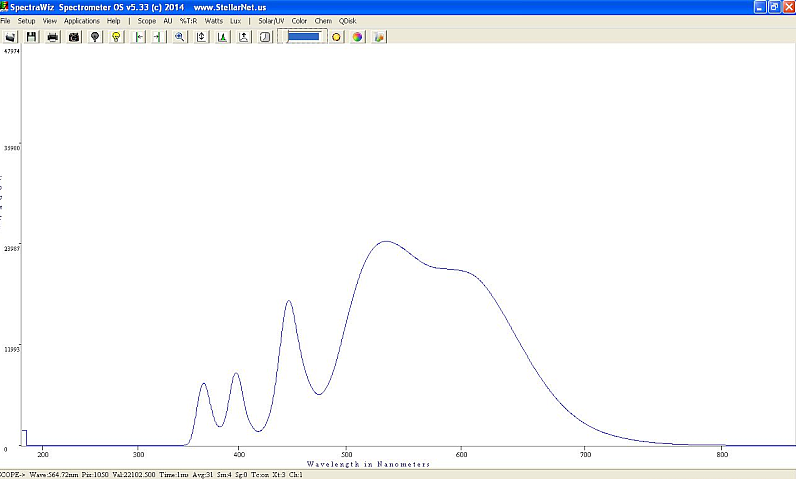Open the Color application menu
This screenshot has width=796, height=479.
pos(299,21)
